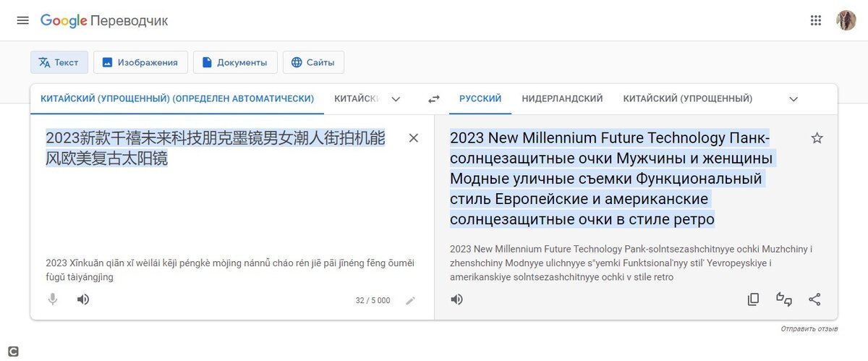Screen dimensions: 868x361
Task: Listen to the Russian translation audio
Action: 456,299
